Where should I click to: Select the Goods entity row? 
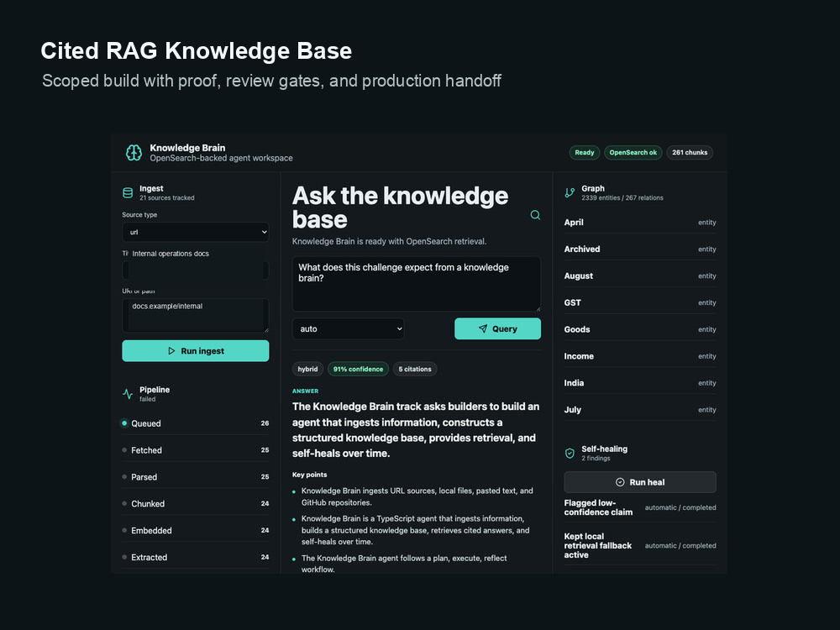[639, 329]
